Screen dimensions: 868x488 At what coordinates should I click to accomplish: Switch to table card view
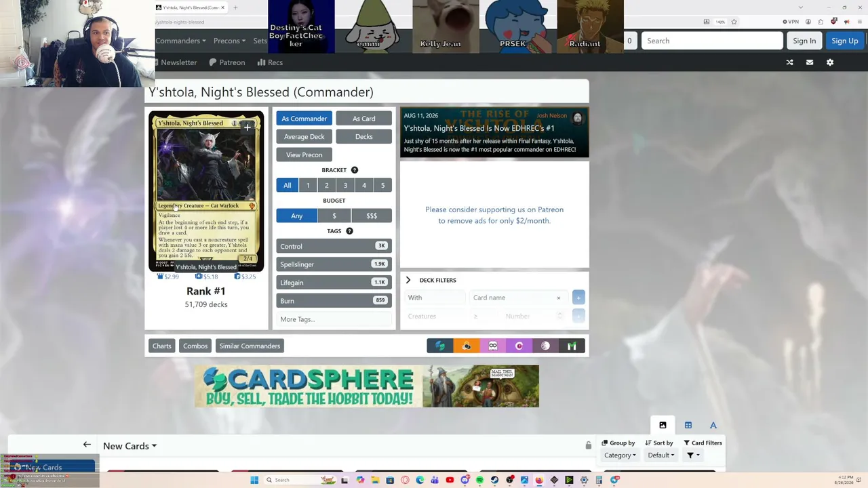pyautogui.click(x=688, y=425)
